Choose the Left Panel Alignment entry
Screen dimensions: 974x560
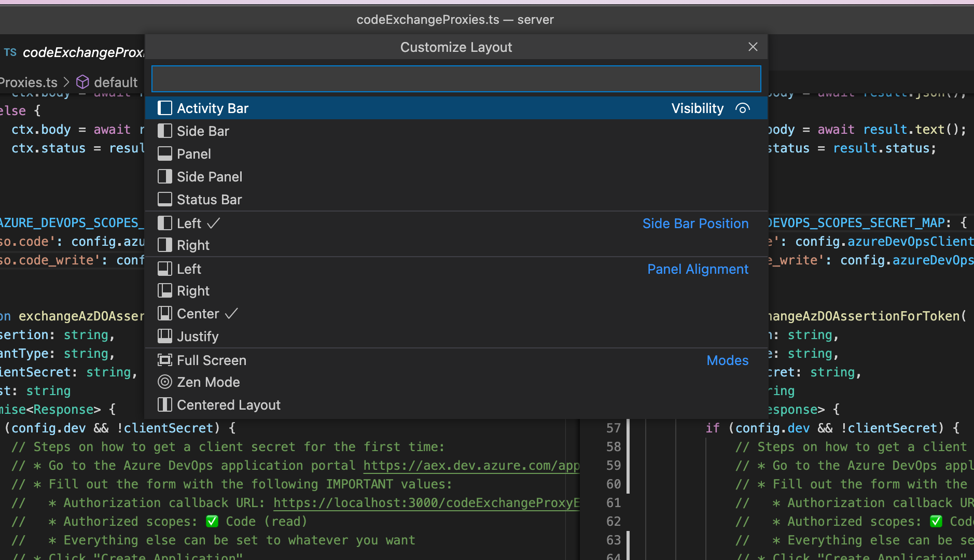[189, 268]
